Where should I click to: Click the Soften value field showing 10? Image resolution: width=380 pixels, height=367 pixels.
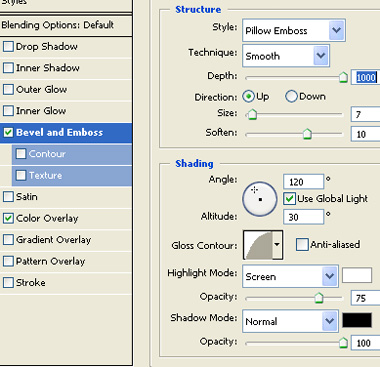(366, 134)
